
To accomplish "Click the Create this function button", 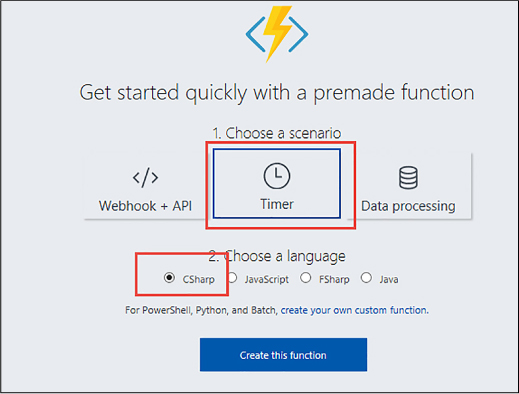I will (283, 355).
